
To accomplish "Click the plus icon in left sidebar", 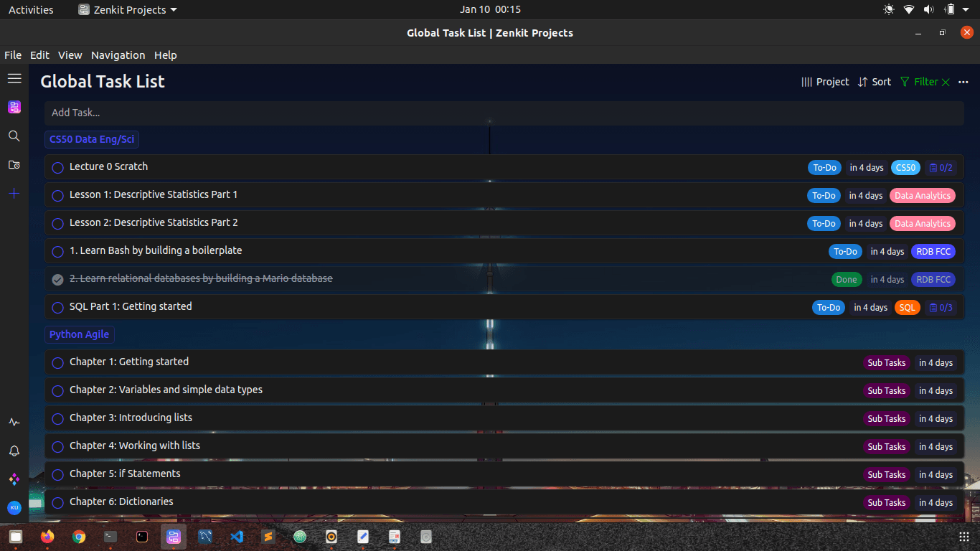I will [x=14, y=193].
